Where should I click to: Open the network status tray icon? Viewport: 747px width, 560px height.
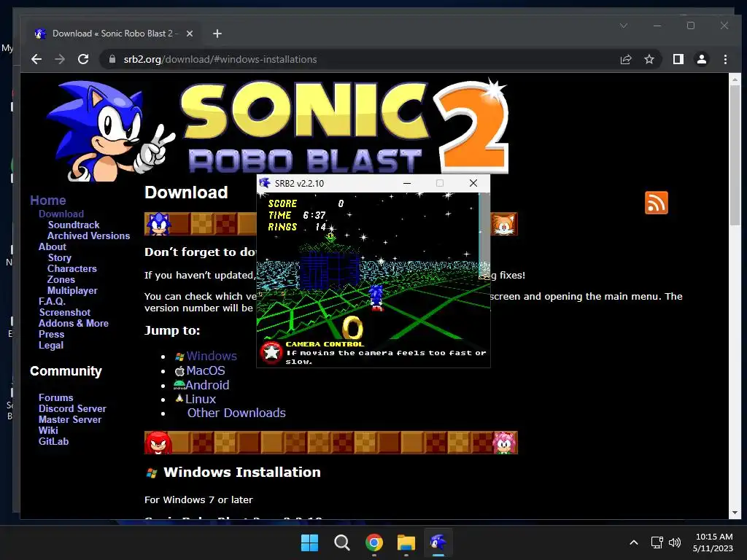657,542
